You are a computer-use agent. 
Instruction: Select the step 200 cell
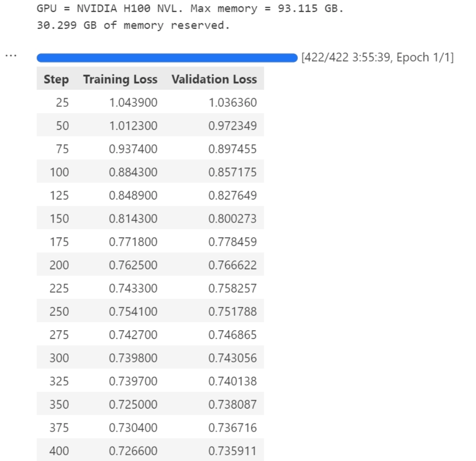59,265
